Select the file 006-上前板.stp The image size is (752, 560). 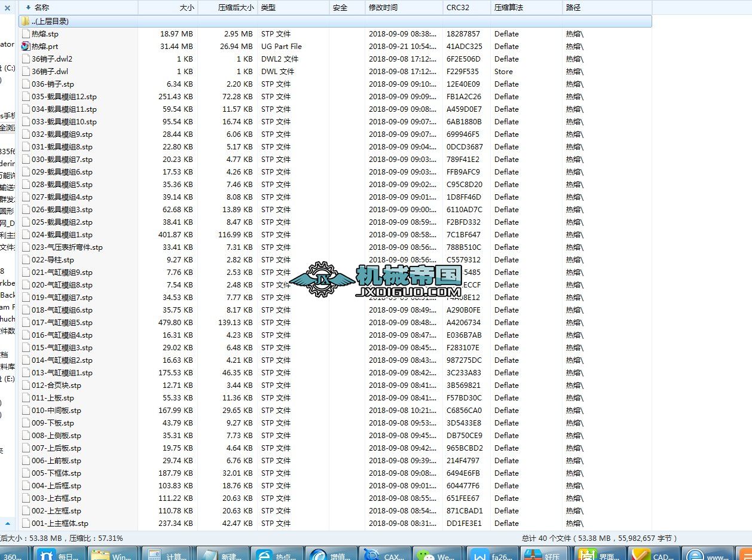coord(56,460)
